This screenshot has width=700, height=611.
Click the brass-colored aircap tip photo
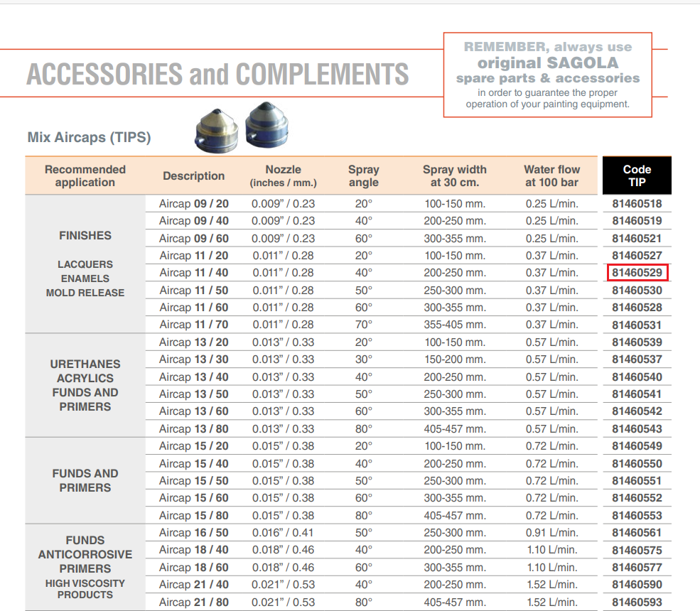[217, 131]
